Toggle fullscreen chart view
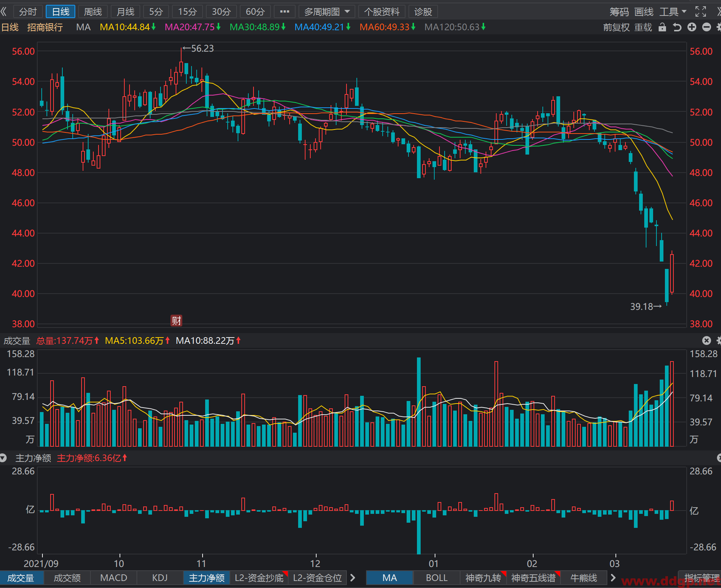Viewport: 721px width, 588px height. [x=701, y=12]
